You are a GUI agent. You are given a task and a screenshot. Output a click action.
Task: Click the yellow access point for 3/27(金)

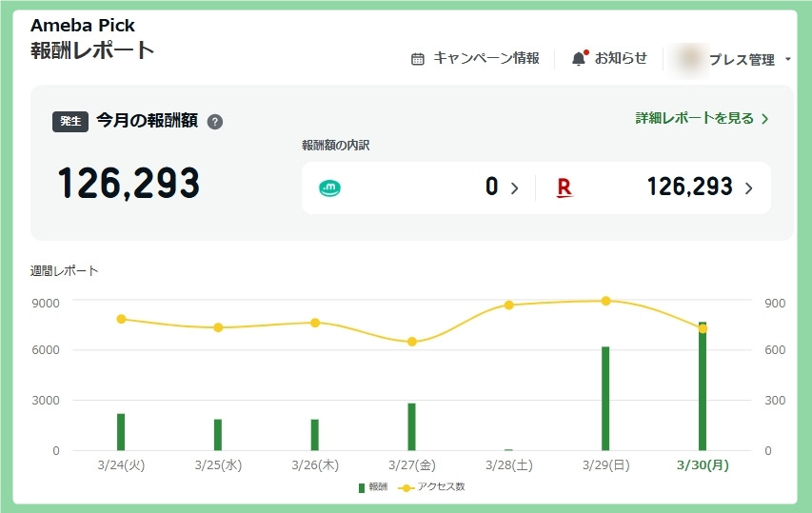click(x=412, y=342)
